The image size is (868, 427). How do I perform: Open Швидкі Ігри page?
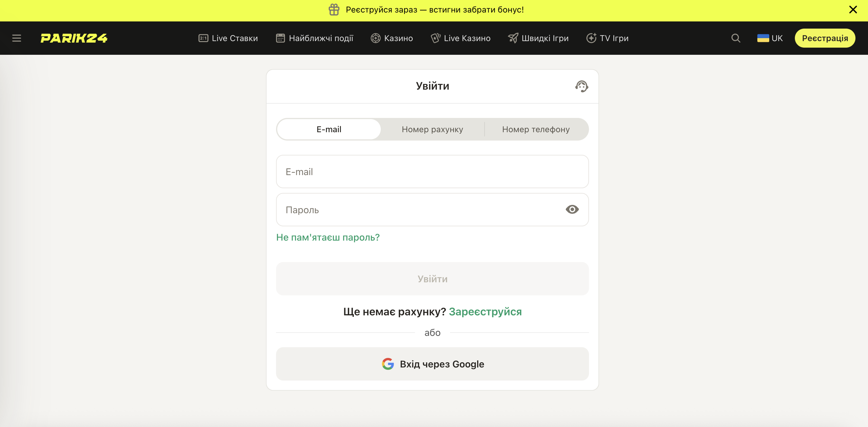point(538,38)
